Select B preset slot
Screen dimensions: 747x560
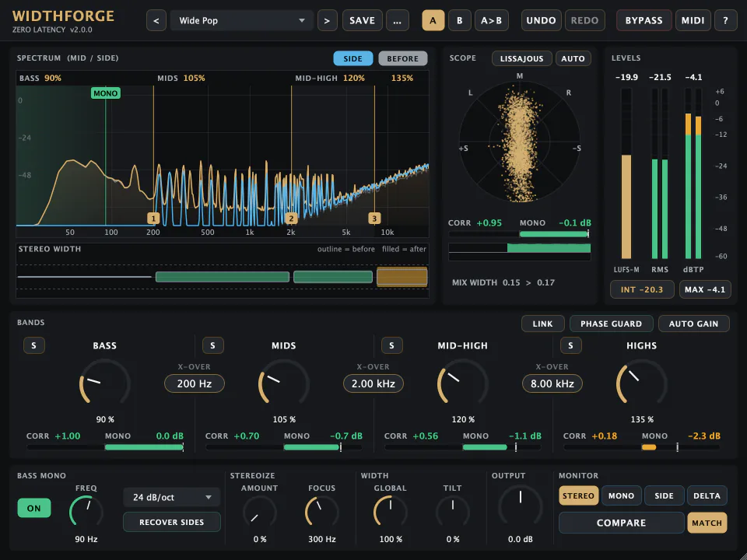tap(459, 20)
